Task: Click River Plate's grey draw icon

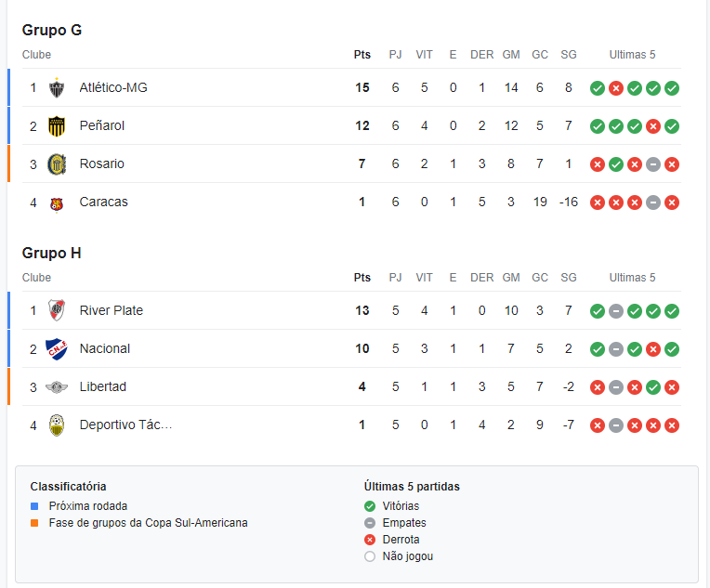Action: (616, 311)
